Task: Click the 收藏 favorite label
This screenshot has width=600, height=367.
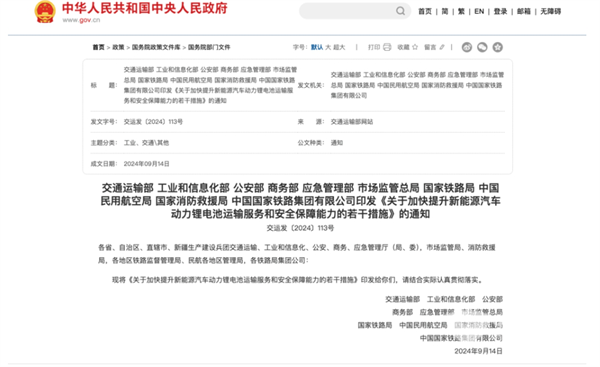Action: (403, 47)
